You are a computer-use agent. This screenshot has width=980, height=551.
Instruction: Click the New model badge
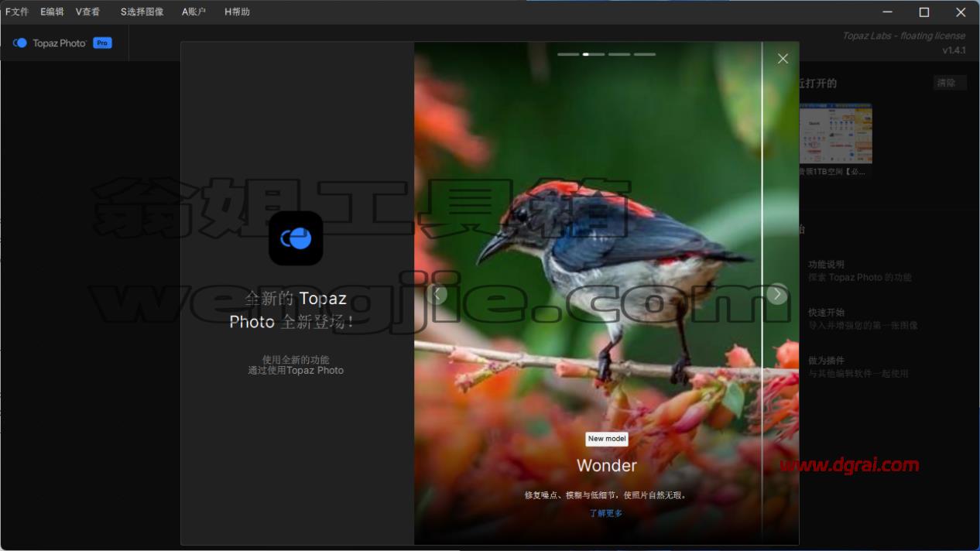pyautogui.click(x=607, y=439)
